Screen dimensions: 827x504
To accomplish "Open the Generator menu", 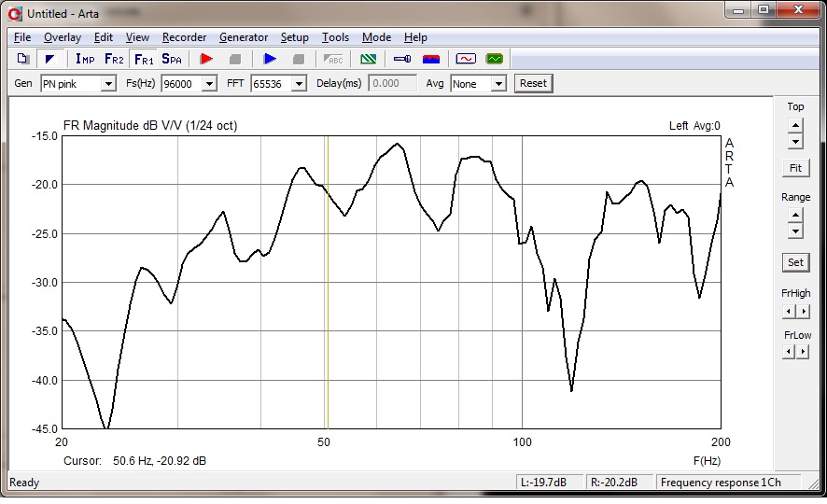I will (x=244, y=37).
